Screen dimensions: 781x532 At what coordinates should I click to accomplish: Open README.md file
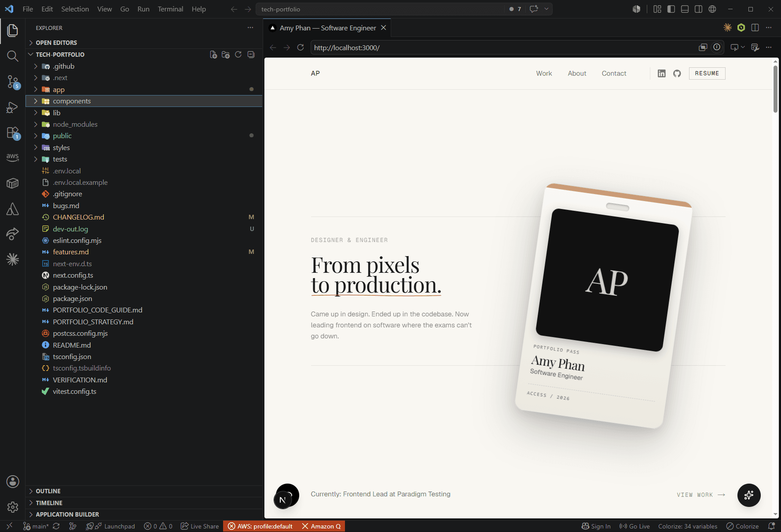(x=144, y=345)
